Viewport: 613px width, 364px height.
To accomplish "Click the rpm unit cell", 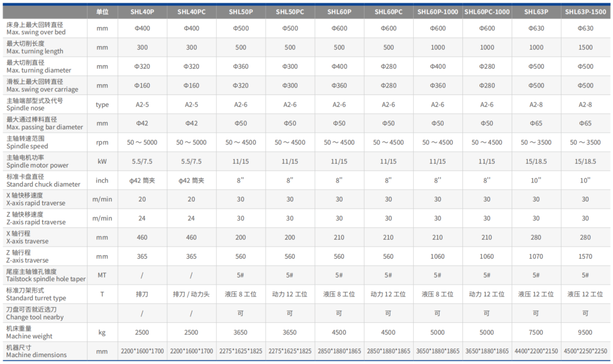I will 102,143.
